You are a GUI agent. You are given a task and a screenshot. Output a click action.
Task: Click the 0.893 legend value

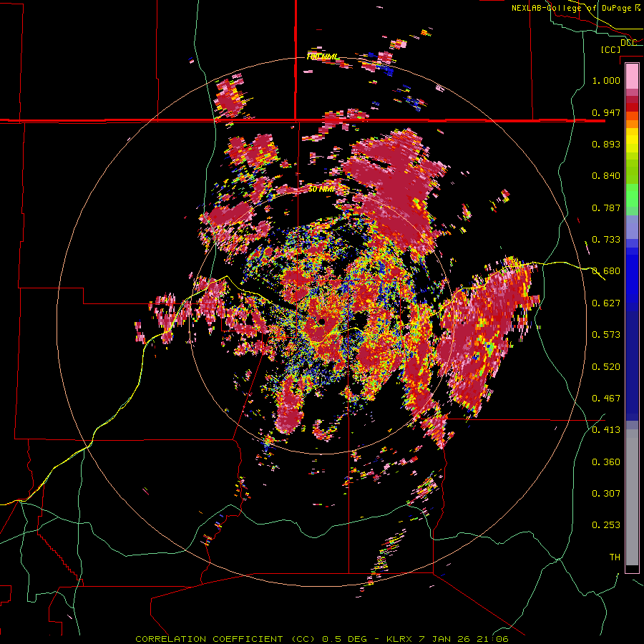click(606, 144)
